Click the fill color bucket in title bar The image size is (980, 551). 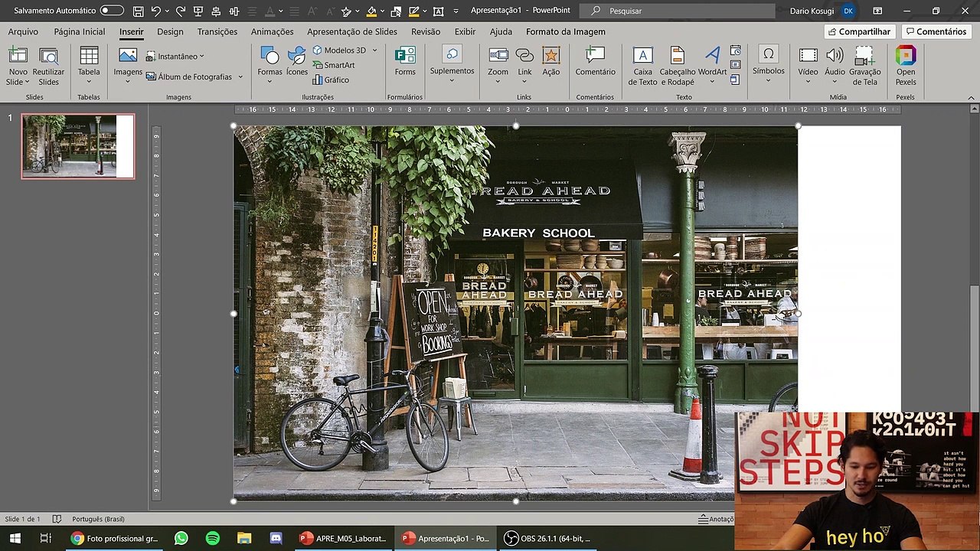pyautogui.click(x=371, y=11)
